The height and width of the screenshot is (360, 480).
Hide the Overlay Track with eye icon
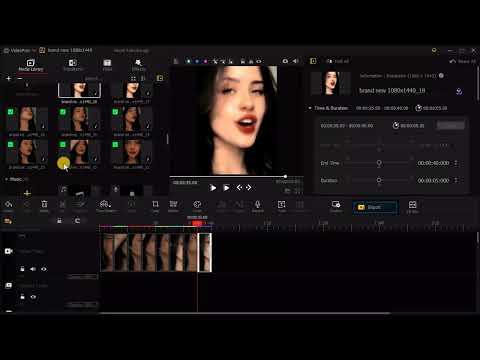point(33,297)
